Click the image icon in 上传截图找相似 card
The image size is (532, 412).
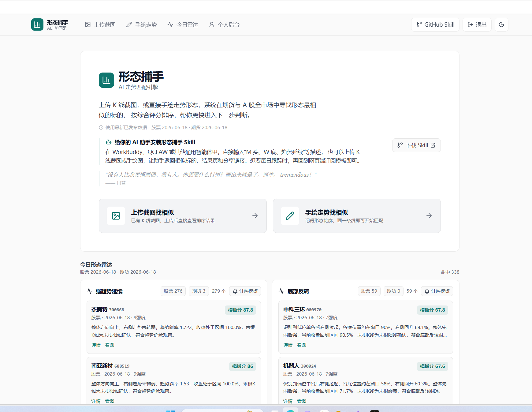pos(116,216)
